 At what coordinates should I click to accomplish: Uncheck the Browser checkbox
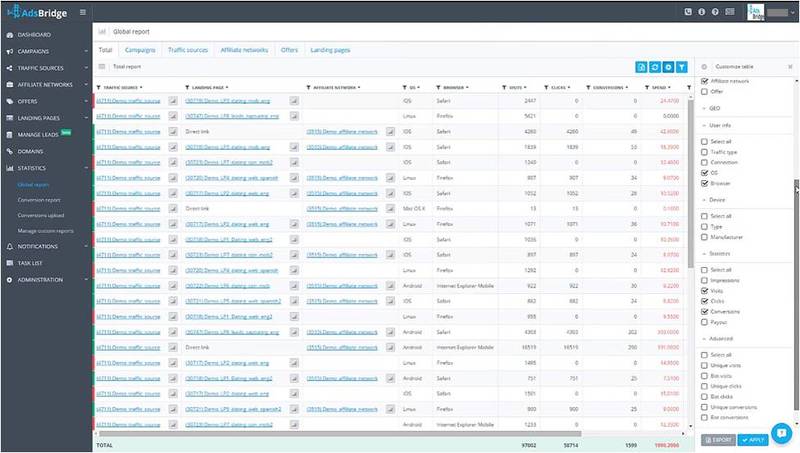pos(705,184)
